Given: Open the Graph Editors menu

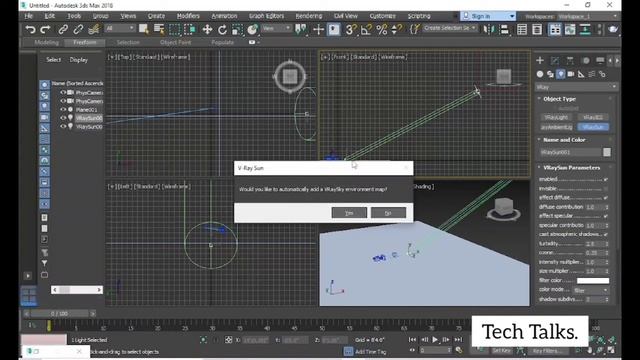Looking at the screenshot, I should point(266,16).
